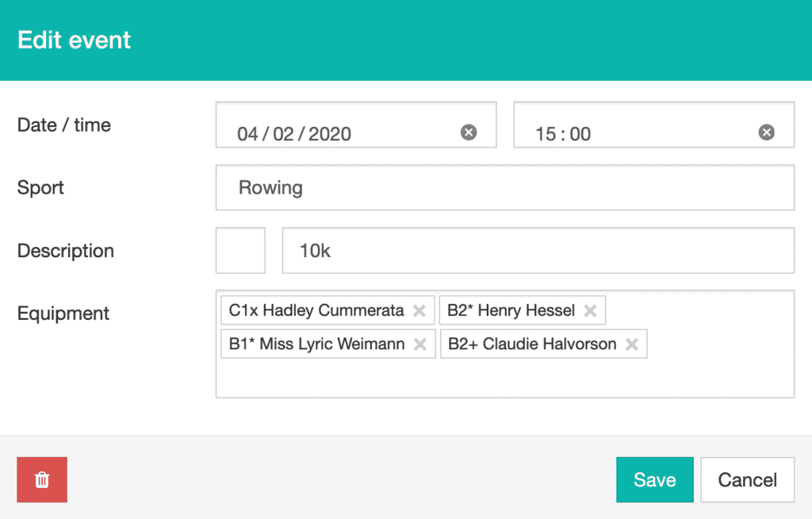Cancel editing the event

[747, 479]
